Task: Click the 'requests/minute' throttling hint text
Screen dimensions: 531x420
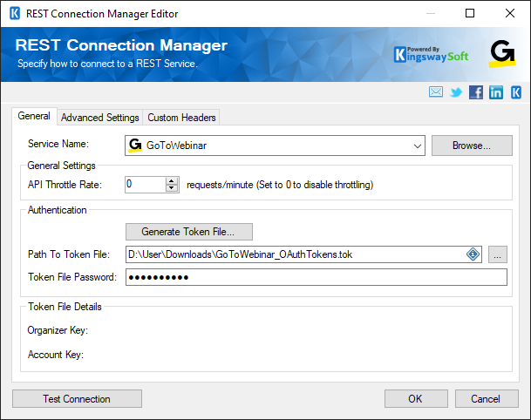Action: (280, 185)
